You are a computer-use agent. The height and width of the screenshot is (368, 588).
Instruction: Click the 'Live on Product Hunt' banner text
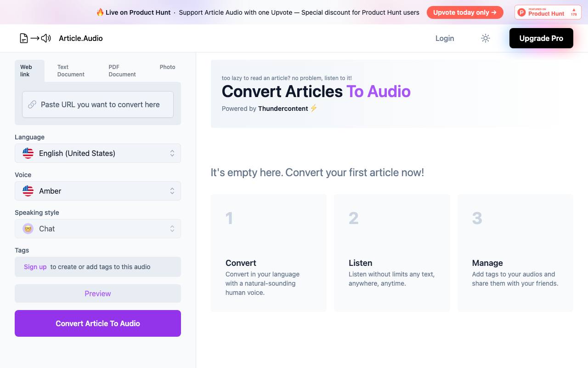138,12
